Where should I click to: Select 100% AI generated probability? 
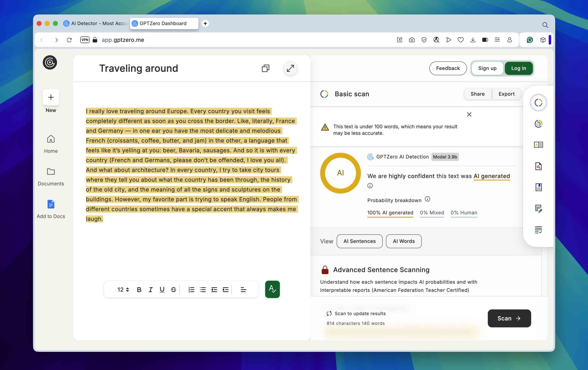click(x=390, y=213)
